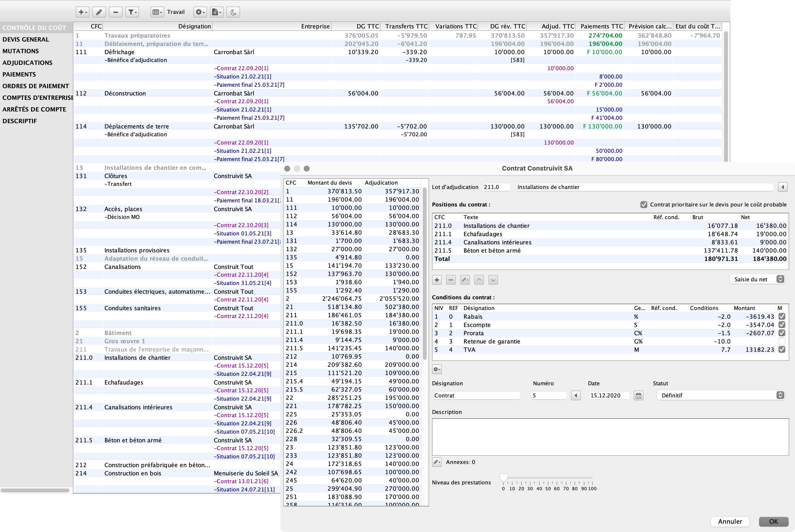Screen dimensions: 795x532
Task: Open ARRÊTÉS DE COMPTE section
Action: [34, 109]
